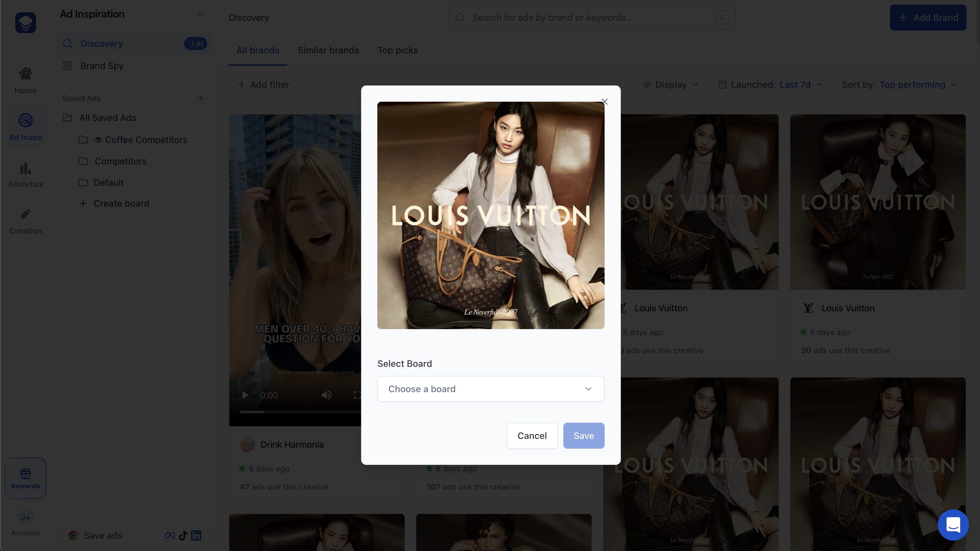Image resolution: width=980 pixels, height=551 pixels.
Task: Click the AI badge next to Discovery
Action: (195, 44)
